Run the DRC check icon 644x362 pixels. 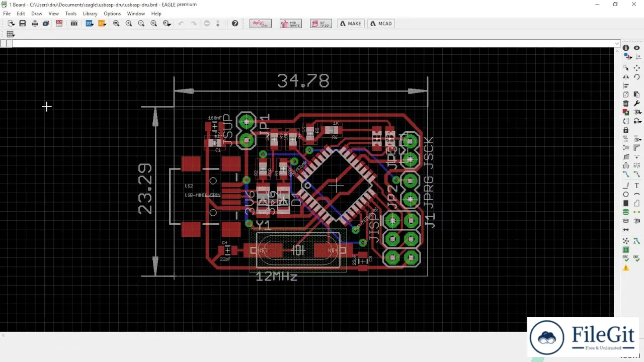(x=636, y=258)
